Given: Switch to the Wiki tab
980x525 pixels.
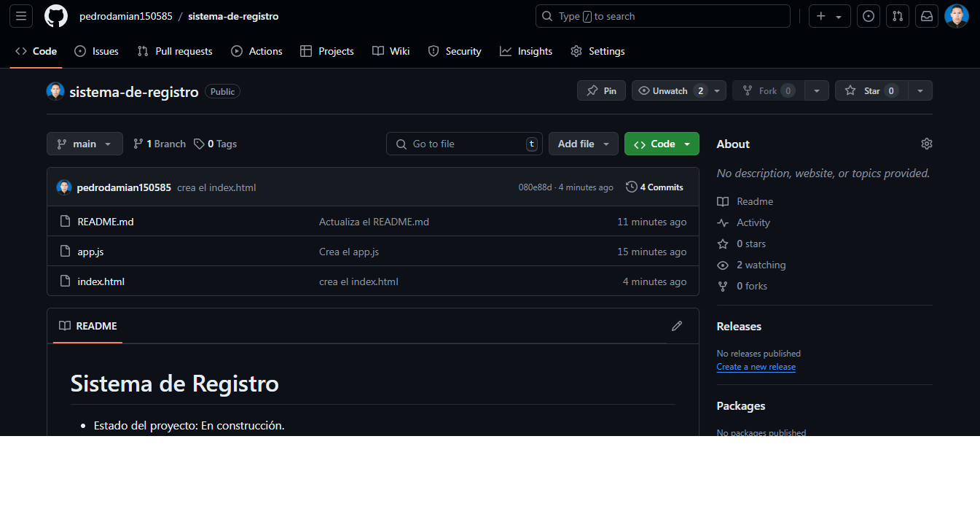Looking at the screenshot, I should [391, 51].
